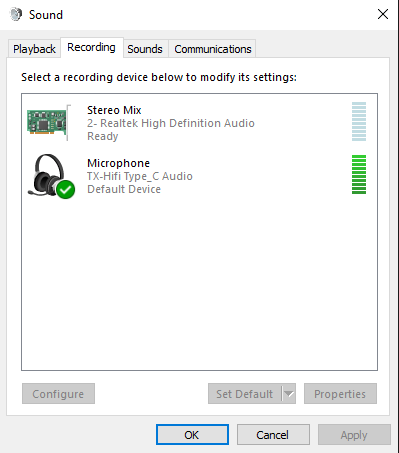The image size is (399, 453).
Task: Click the 'Ready' status text
Action: [103, 136]
